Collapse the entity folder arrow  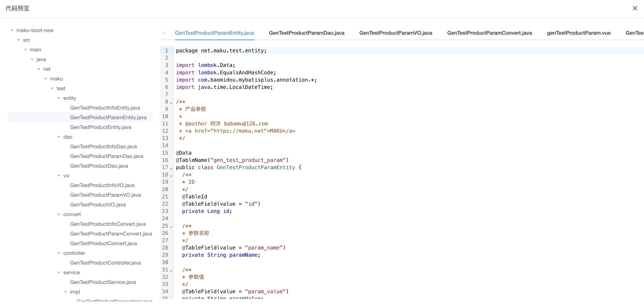point(59,98)
